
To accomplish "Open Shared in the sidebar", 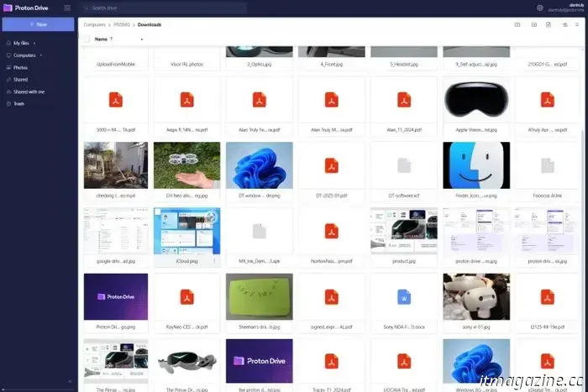I will (21, 80).
